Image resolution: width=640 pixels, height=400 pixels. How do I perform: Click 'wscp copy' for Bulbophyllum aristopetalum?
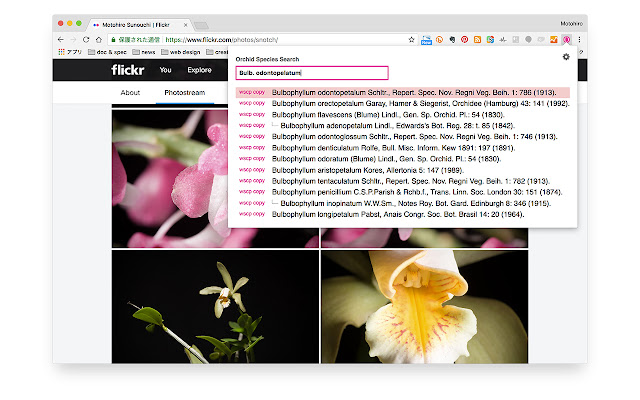[252, 170]
